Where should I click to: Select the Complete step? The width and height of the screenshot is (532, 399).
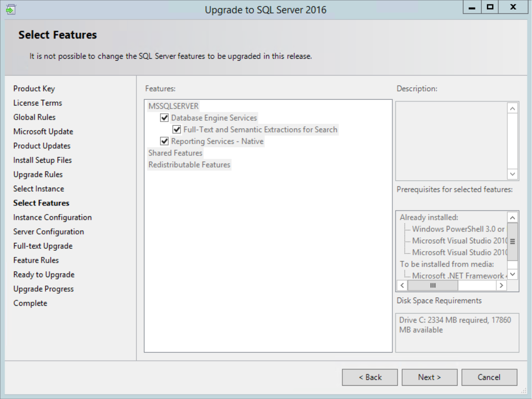(x=30, y=303)
